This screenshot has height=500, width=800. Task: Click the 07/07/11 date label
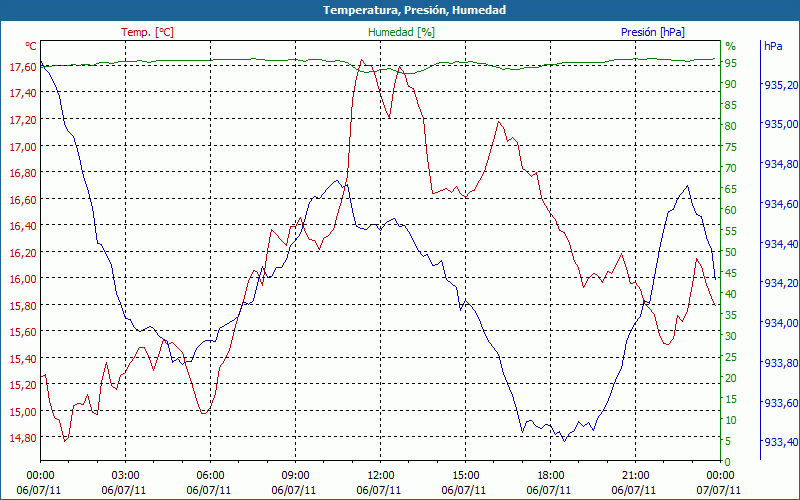(x=718, y=490)
